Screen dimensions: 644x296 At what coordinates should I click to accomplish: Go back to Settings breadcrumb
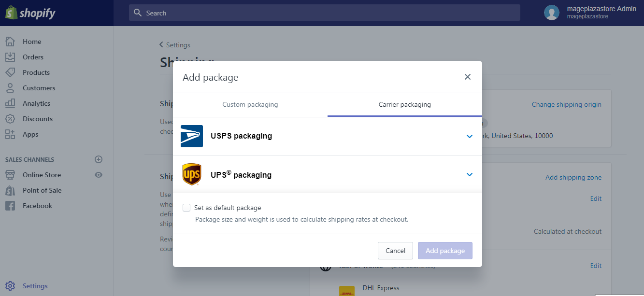pos(175,45)
